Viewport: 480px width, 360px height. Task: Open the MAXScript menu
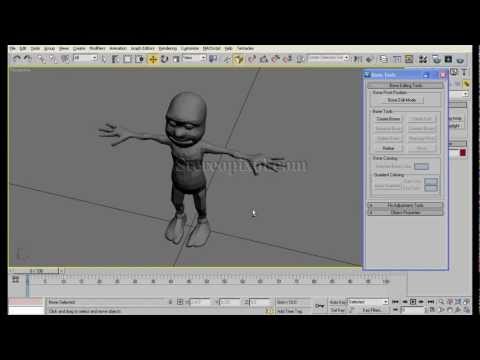point(212,48)
